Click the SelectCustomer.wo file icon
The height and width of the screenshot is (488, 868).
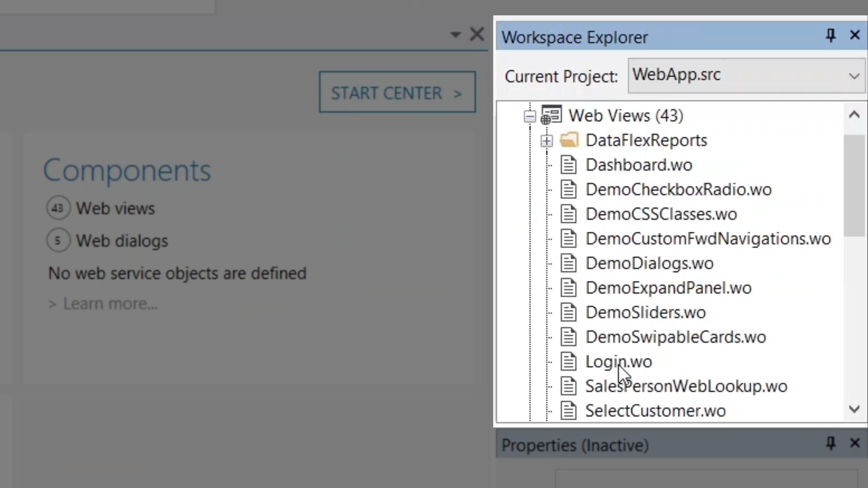(x=568, y=411)
